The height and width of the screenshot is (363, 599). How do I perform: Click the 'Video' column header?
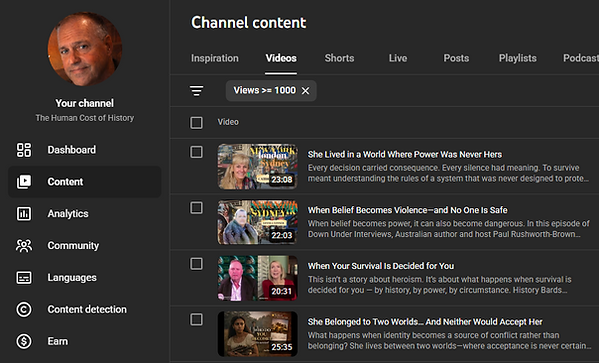(x=228, y=122)
